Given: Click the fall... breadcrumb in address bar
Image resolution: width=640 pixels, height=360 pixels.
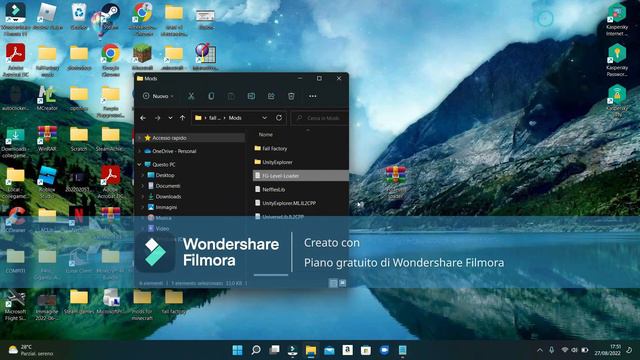Looking at the screenshot, I should (215, 118).
